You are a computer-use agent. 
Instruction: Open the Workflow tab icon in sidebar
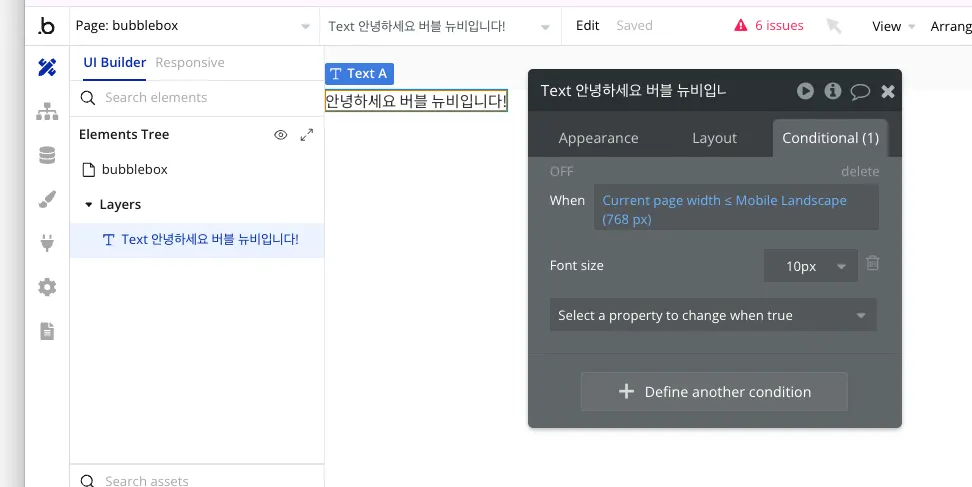click(47, 112)
